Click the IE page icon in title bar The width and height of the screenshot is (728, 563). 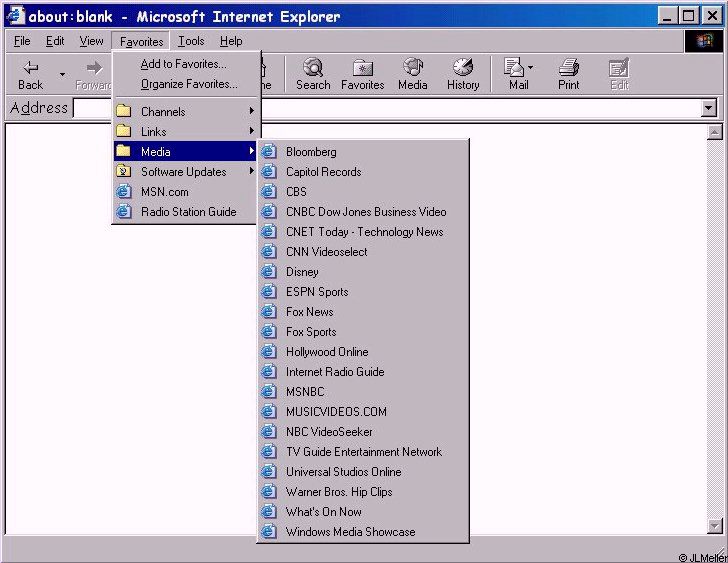(16, 16)
